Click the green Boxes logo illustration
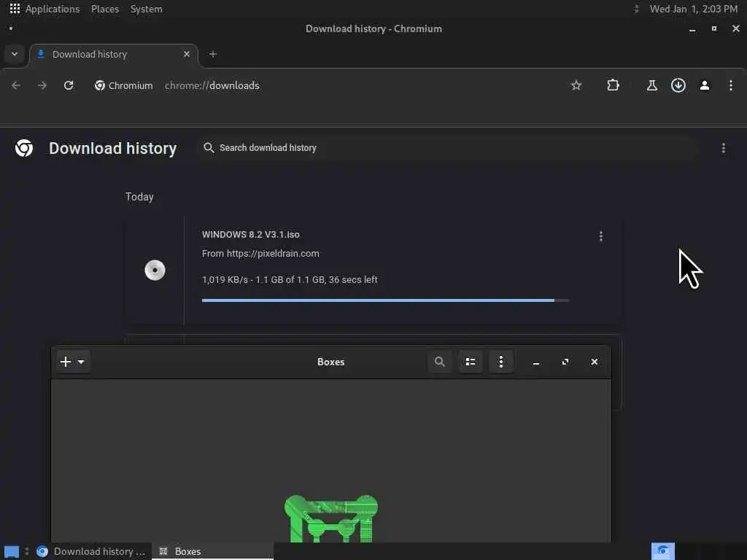 (x=331, y=518)
